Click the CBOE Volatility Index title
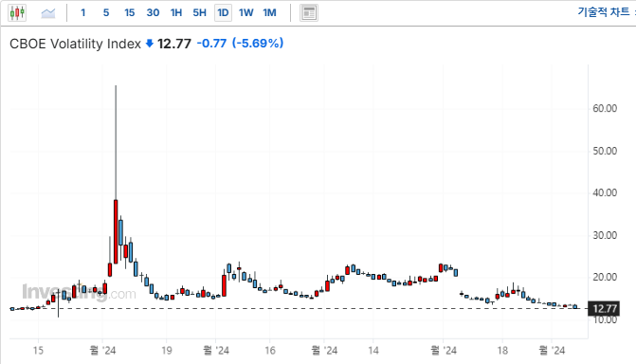This screenshot has height=364, width=636. click(x=75, y=44)
